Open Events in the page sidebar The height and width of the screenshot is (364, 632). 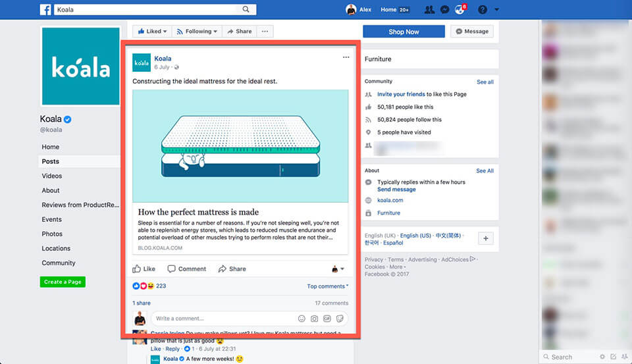51,220
